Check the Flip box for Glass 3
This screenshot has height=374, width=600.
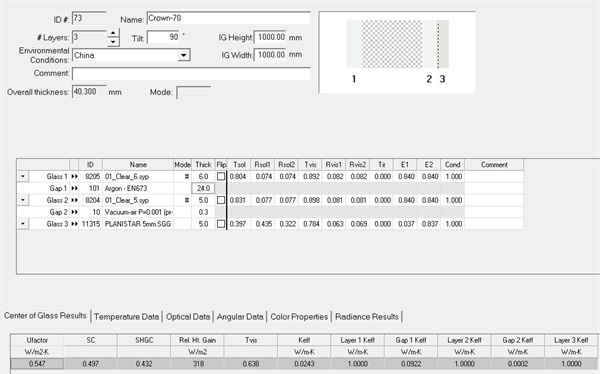click(221, 224)
